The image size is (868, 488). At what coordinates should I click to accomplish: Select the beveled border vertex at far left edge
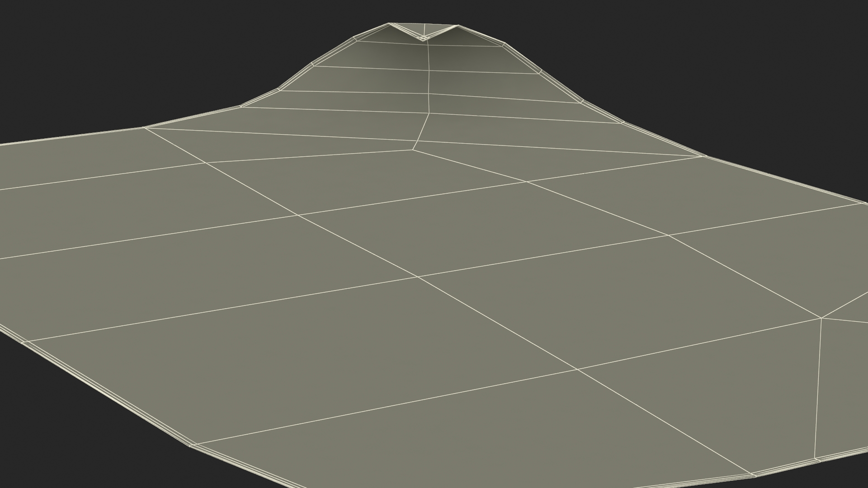point(25,342)
